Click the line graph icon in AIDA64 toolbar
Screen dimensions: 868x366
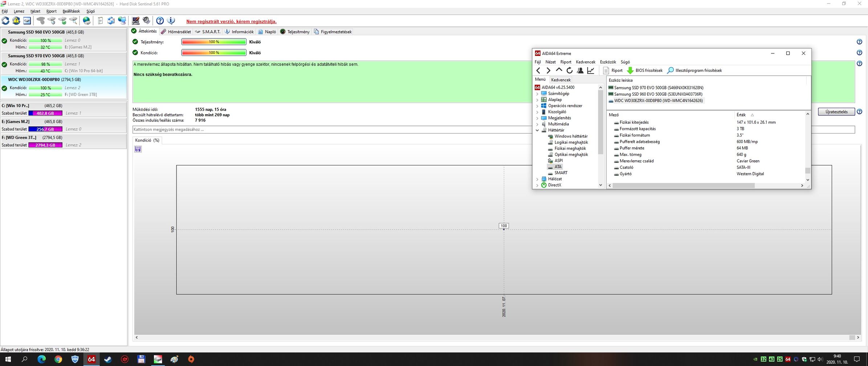click(591, 70)
